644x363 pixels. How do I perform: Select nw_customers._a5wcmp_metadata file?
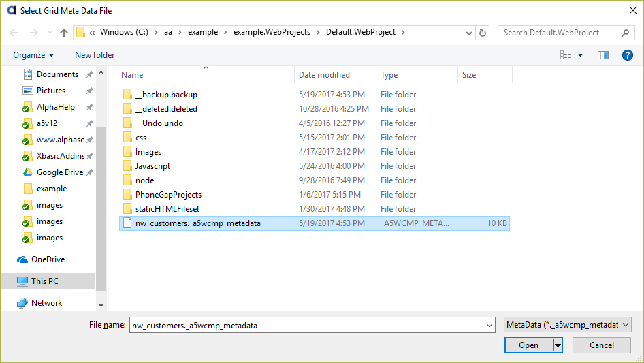[x=315, y=223]
